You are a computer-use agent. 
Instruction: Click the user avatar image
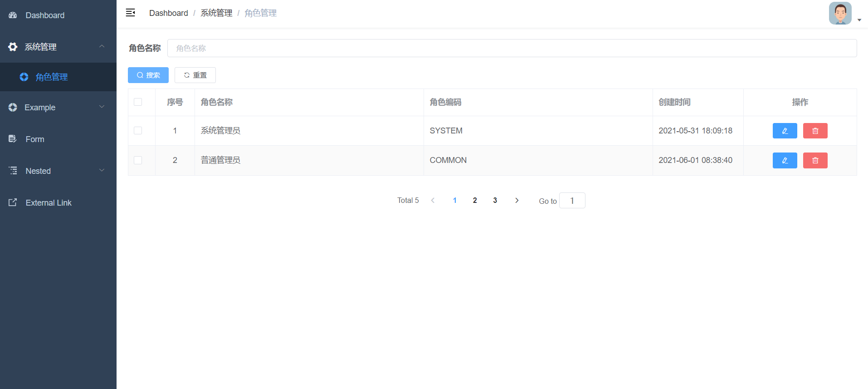(x=840, y=13)
